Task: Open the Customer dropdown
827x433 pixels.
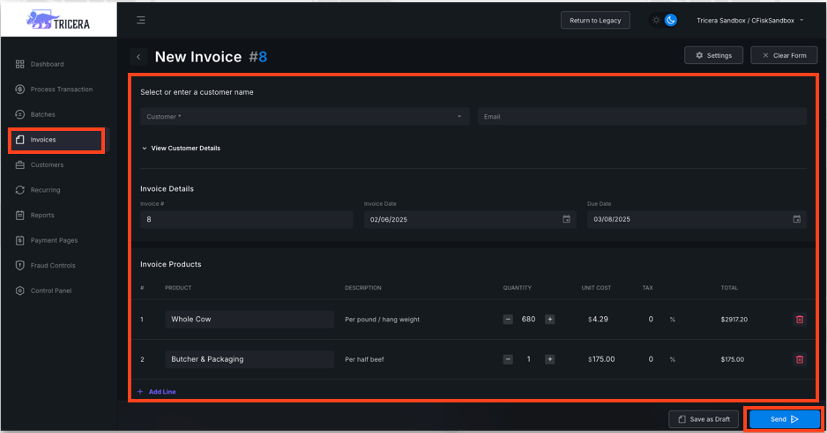Action: coord(304,117)
